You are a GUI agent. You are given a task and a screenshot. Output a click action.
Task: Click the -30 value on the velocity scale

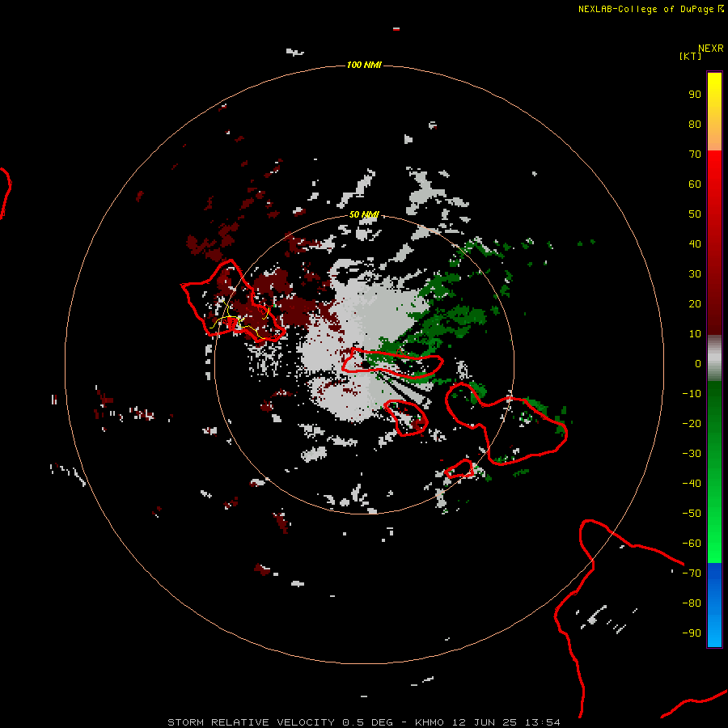(x=692, y=454)
